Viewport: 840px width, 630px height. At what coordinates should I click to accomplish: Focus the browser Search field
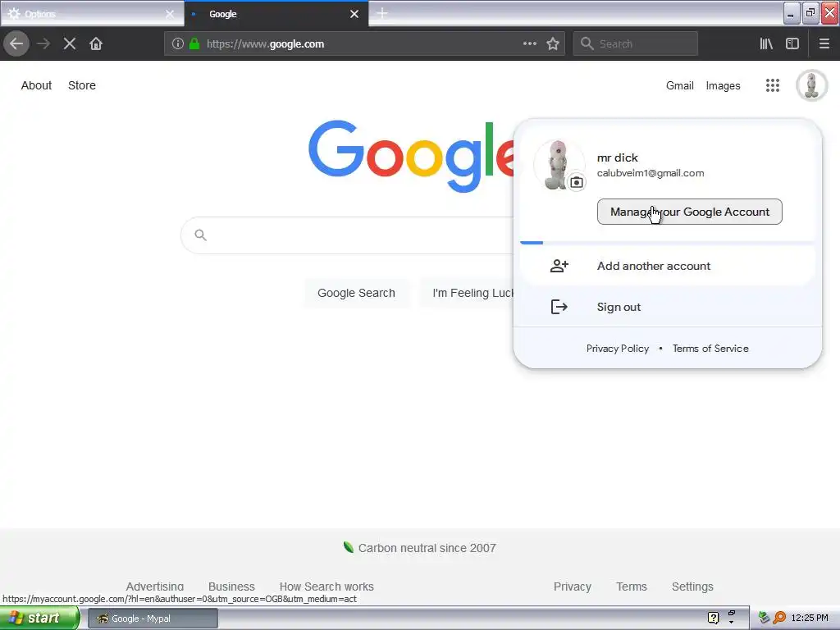click(x=636, y=44)
